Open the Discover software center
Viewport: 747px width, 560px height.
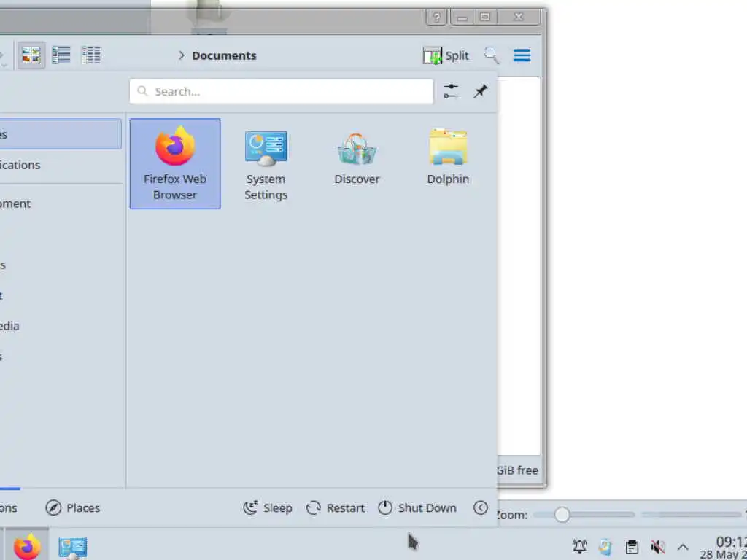click(357, 163)
